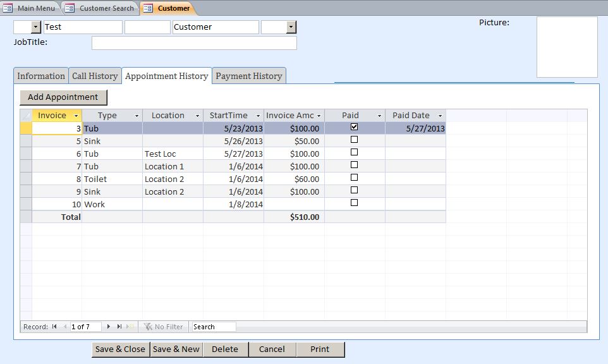This screenshot has height=364, width=608.
Task: Click the form icon on the Customer tab
Action: (x=148, y=8)
